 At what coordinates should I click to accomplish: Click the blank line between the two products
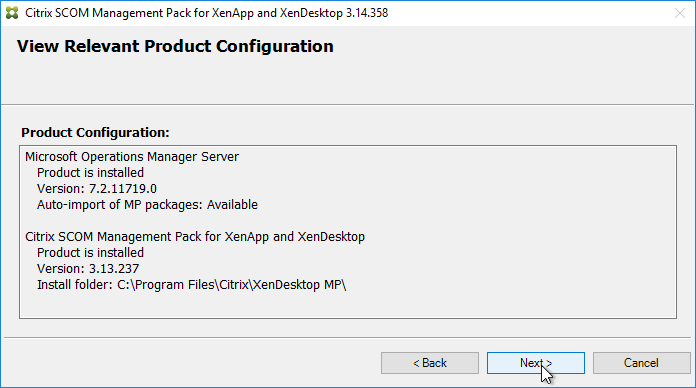[348, 221]
